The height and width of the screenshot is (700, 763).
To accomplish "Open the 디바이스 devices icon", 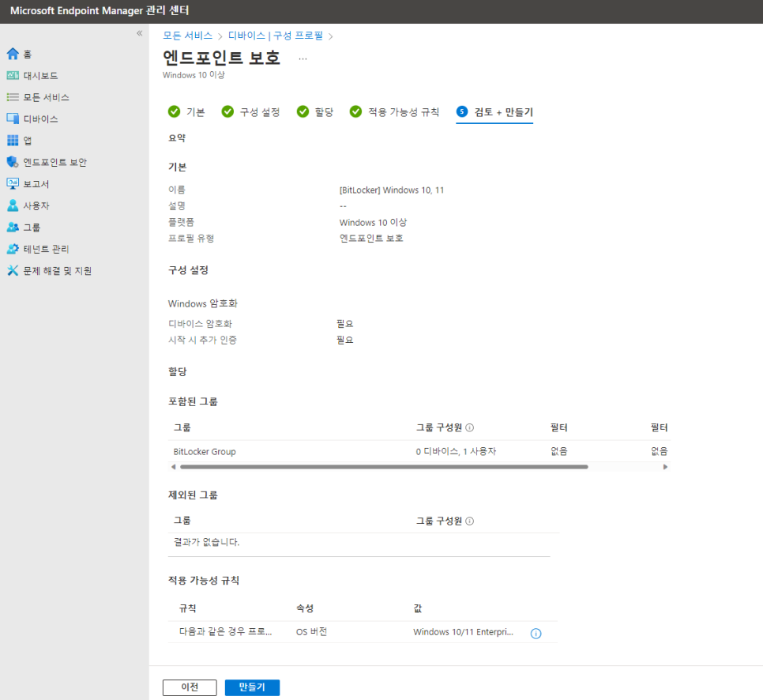I will (x=13, y=119).
